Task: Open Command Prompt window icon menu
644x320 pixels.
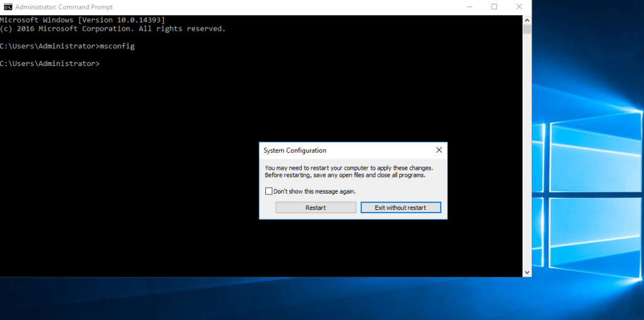Action: click(x=8, y=6)
